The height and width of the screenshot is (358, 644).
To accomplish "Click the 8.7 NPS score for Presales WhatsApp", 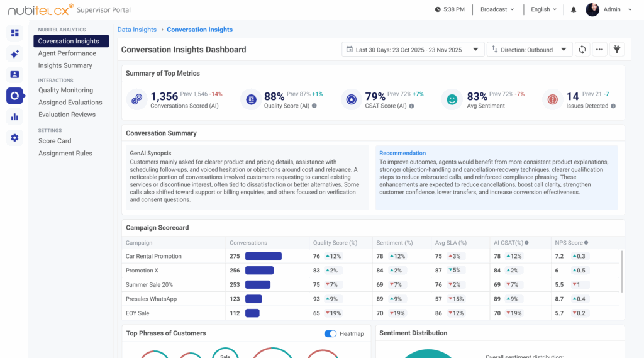I will (559, 299).
